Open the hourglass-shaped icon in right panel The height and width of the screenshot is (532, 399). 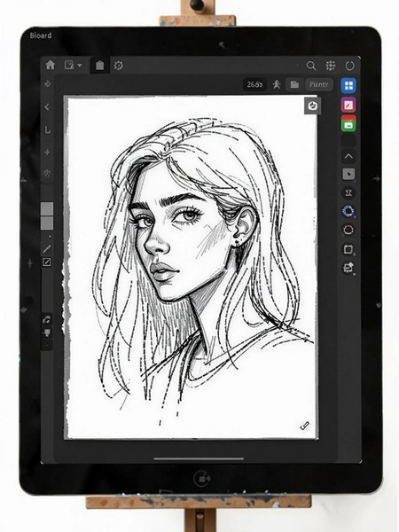point(348,192)
